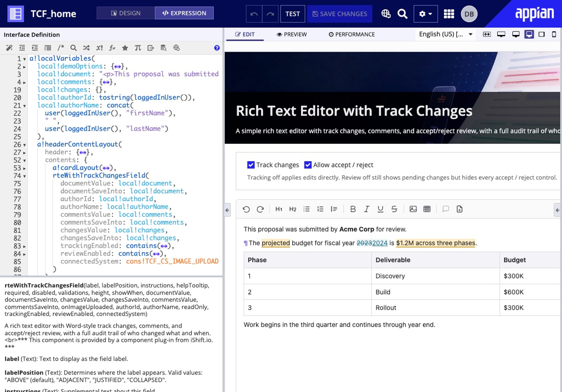The height and width of the screenshot is (392, 562).
Task: Collapse line 1 a!localVariables fold arrow
Action: pos(24,59)
